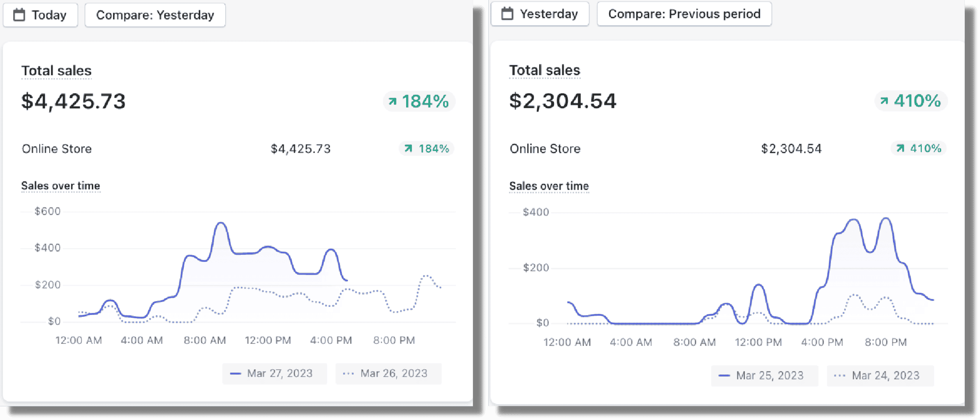Click solid line marker for Mar 27, 2023

click(235, 374)
